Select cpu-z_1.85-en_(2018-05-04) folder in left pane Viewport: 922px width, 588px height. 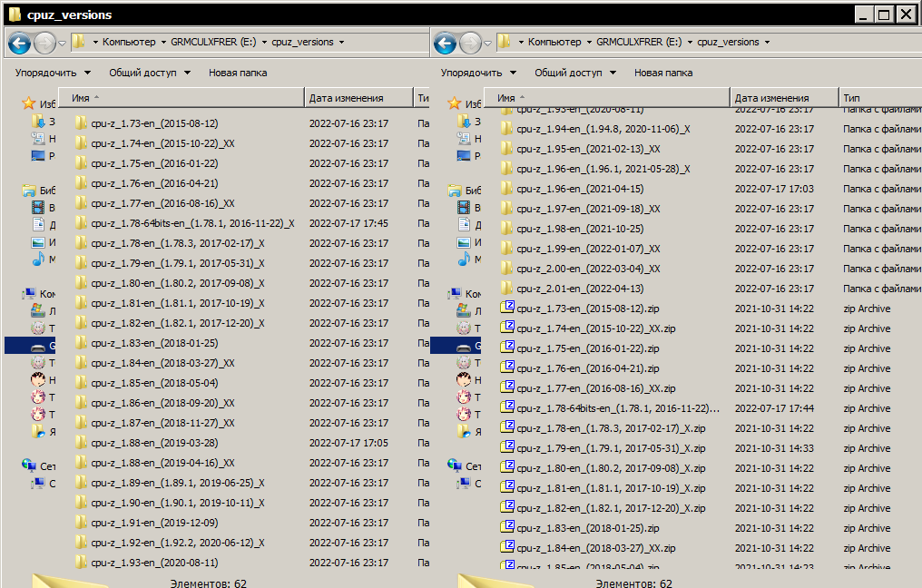pyautogui.click(x=154, y=382)
